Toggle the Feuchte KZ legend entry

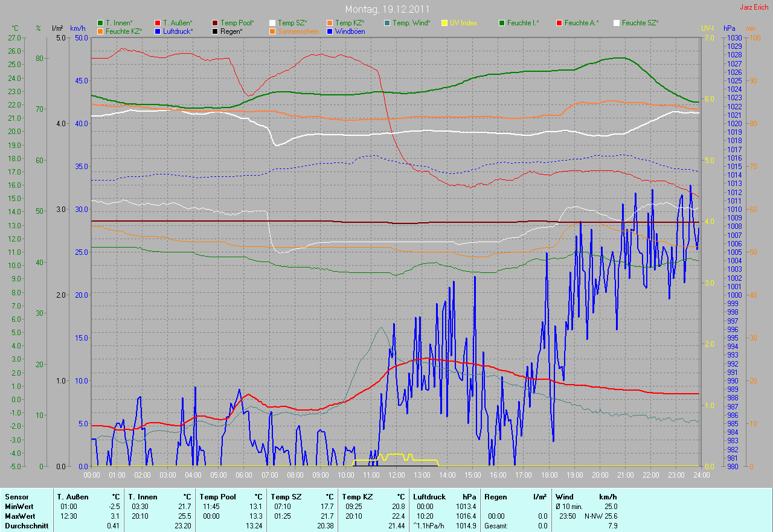(x=126, y=31)
